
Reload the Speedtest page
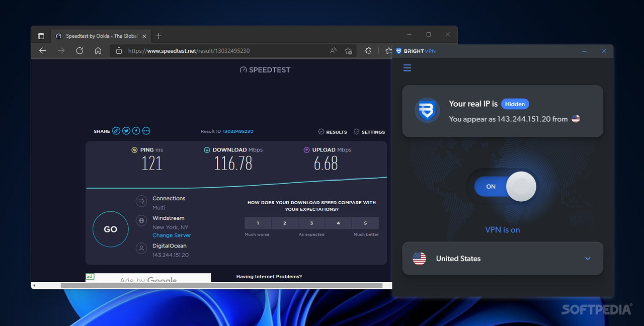(x=79, y=51)
